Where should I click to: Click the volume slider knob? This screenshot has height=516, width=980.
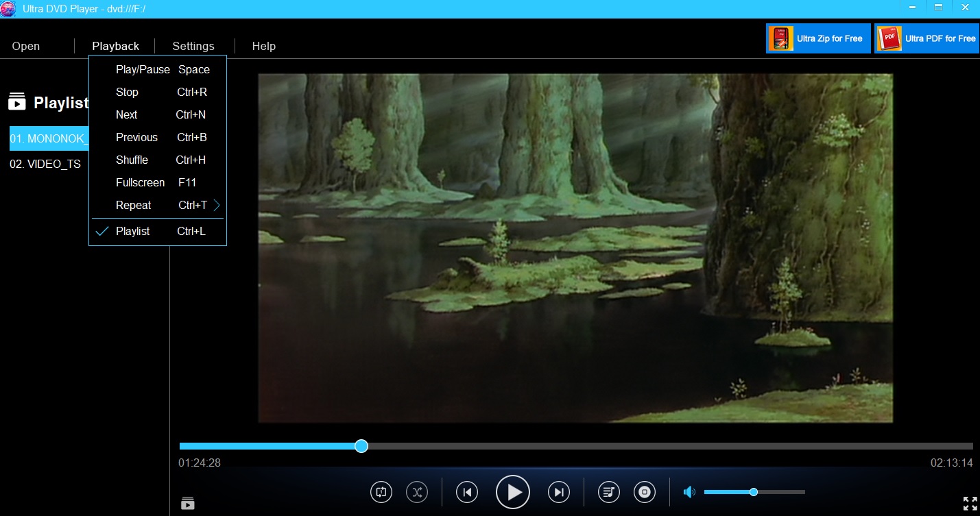click(754, 492)
